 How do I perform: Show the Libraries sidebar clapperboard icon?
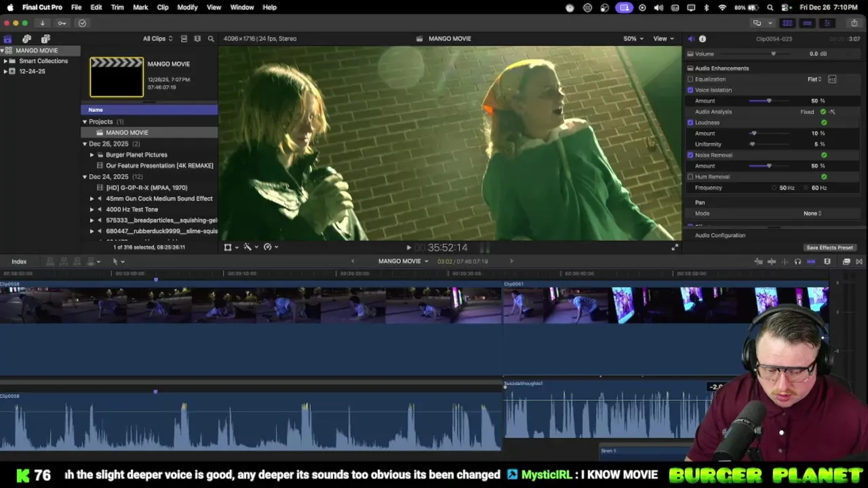tap(7, 39)
